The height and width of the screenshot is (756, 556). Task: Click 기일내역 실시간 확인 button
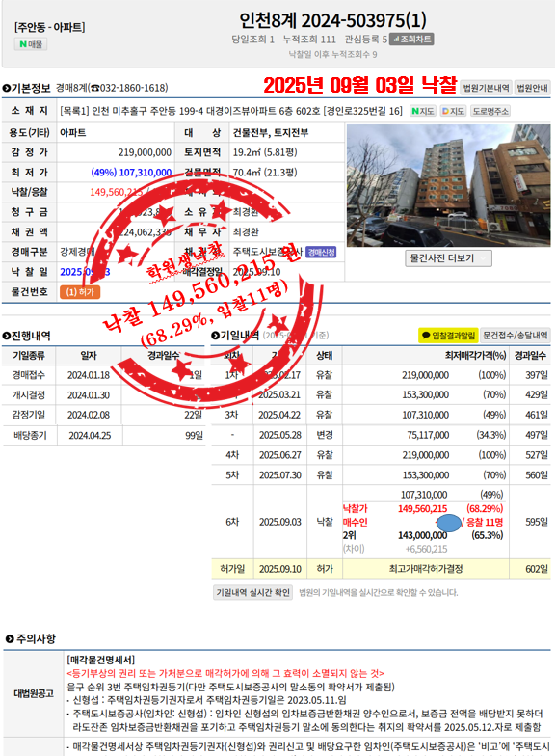(252, 592)
